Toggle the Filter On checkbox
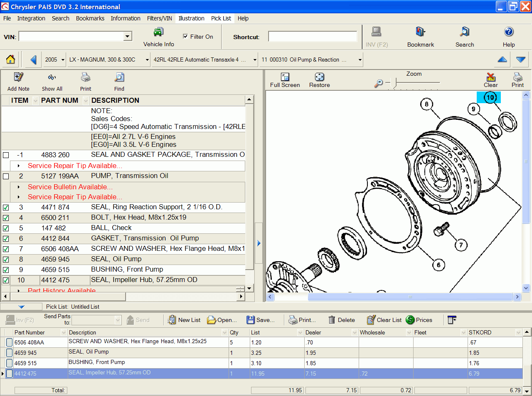Screen dimensions: 532x396 (x=185, y=37)
